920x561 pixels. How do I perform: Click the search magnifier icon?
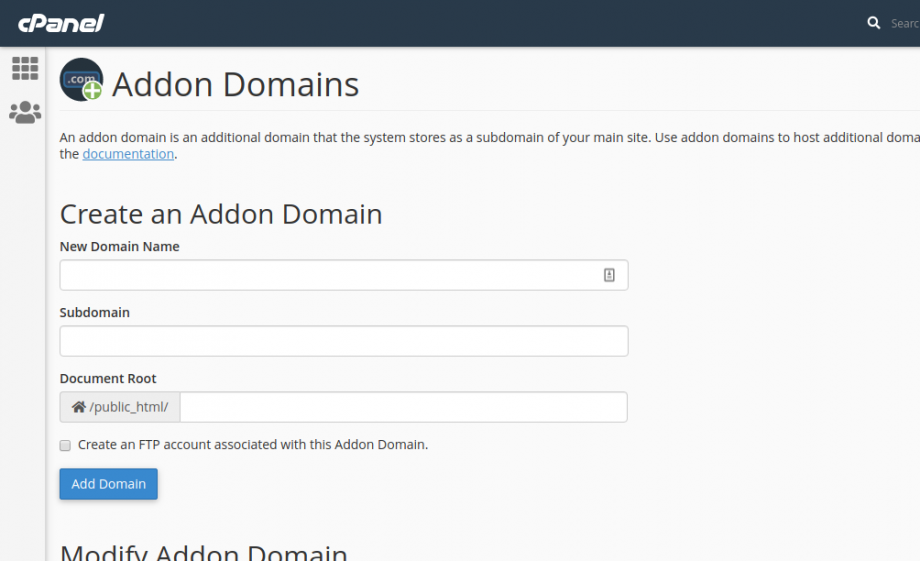pyautogui.click(x=874, y=23)
